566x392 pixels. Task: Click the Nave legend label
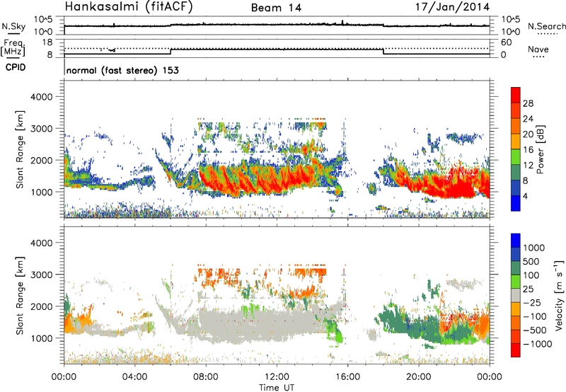538,49
